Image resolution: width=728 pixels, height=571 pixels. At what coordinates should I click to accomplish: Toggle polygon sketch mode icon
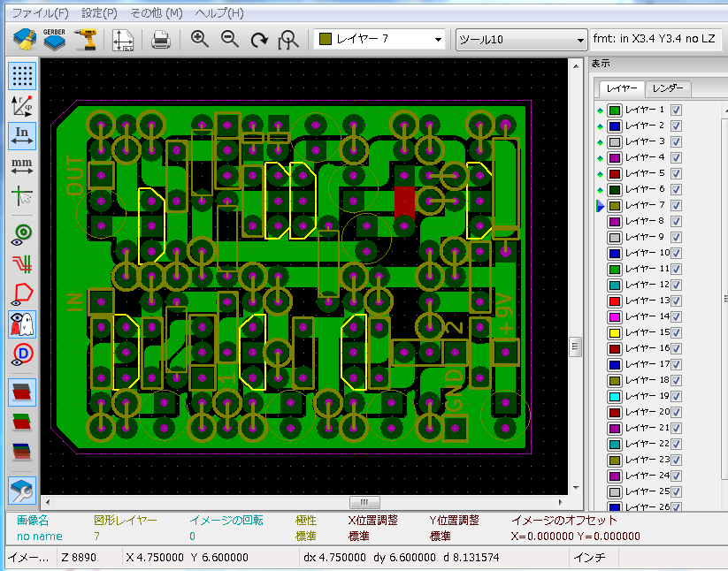point(22,294)
